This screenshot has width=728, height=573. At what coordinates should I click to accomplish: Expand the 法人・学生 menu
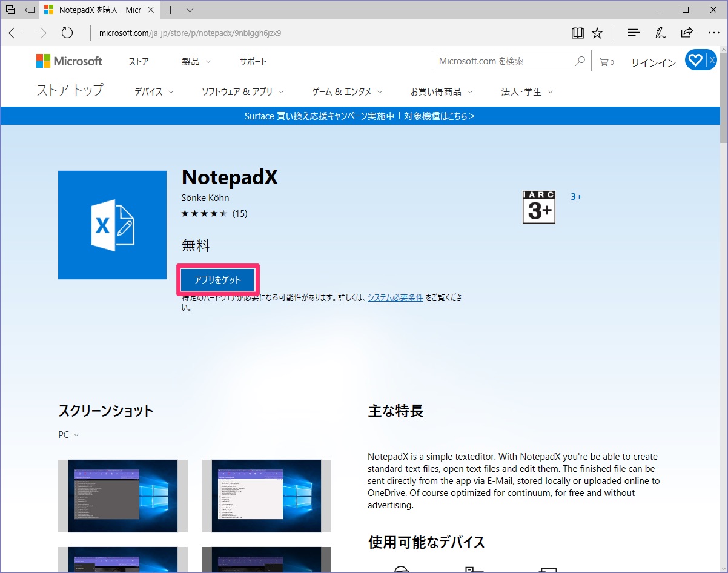click(527, 92)
